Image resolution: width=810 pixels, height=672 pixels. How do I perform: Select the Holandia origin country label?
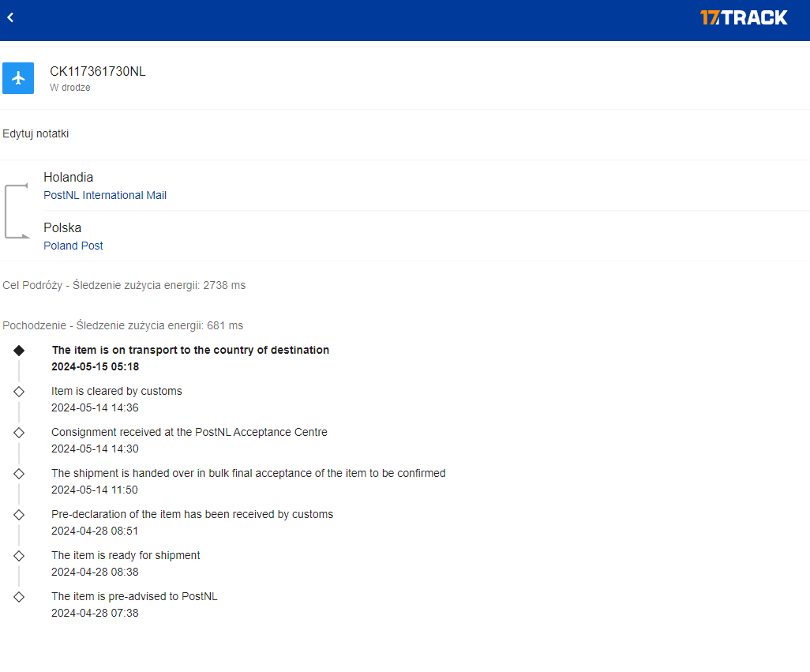click(x=68, y=177)
